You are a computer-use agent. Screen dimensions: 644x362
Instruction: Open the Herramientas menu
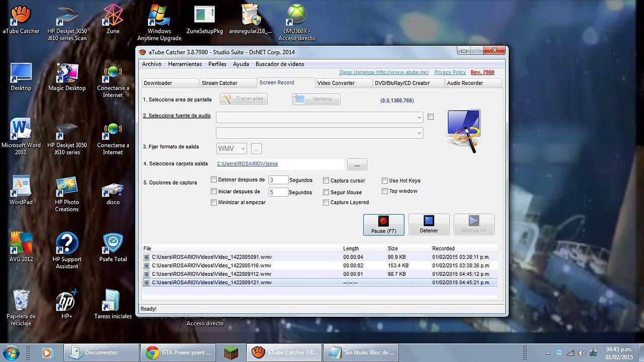(185, 64)
